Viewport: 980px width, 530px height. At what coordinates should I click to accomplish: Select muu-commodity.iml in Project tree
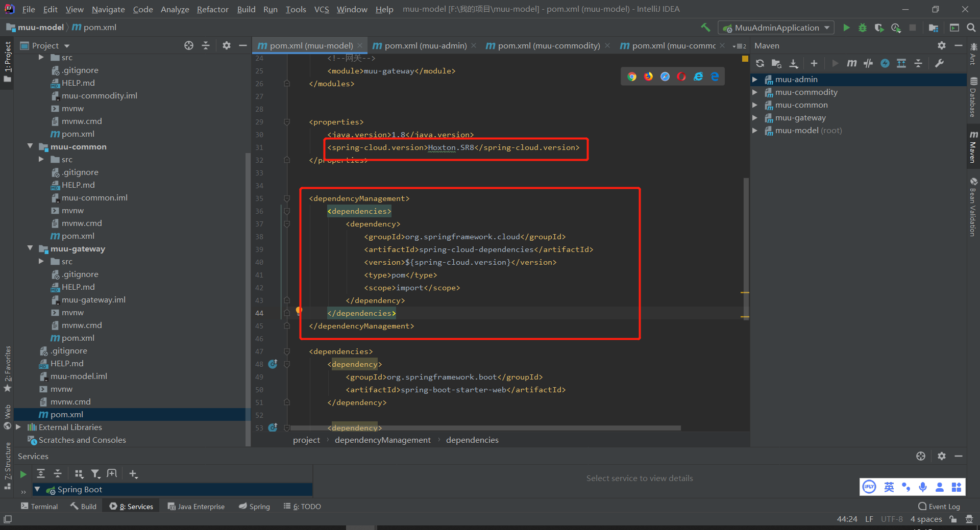tap(99, 95)
